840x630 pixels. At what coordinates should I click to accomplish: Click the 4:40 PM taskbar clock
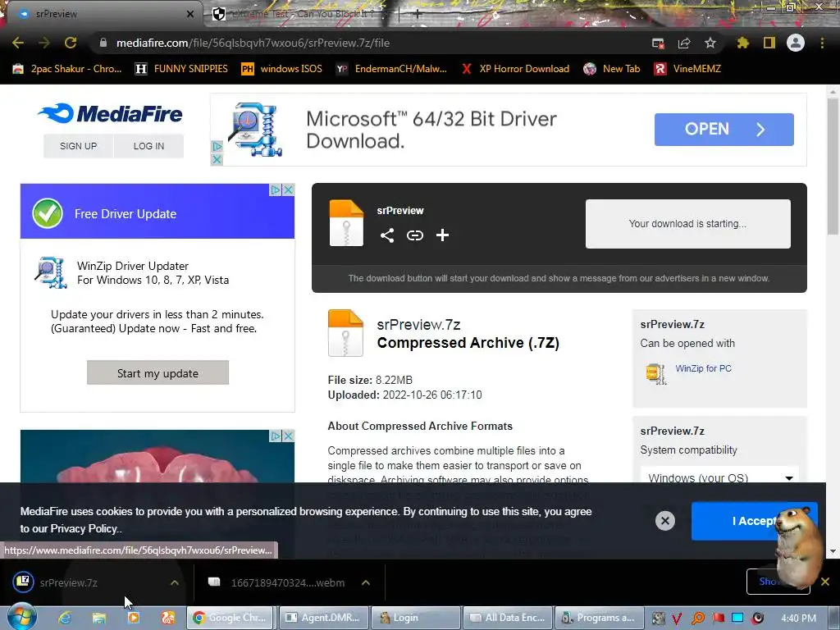click(x=798, y=619)
